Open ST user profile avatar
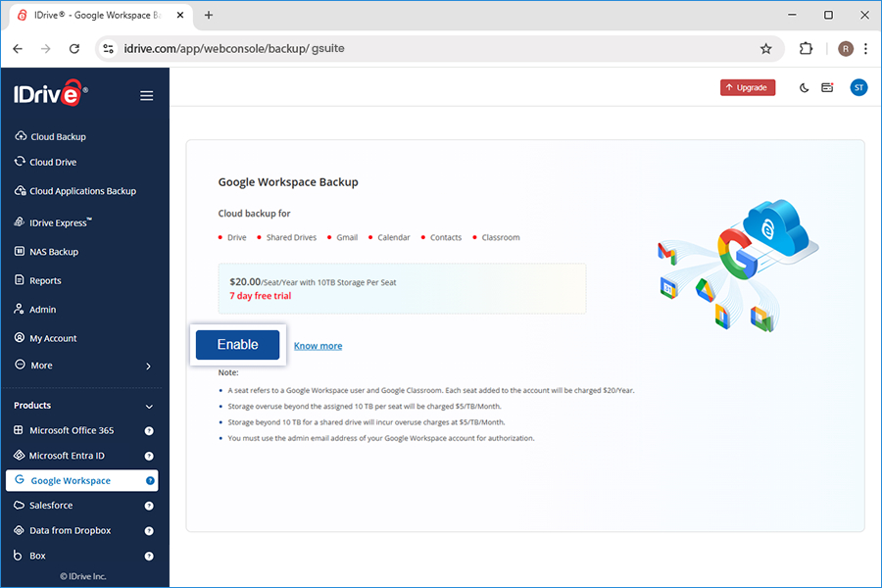This screenshot has width=882, height=588. coord(858,87)
